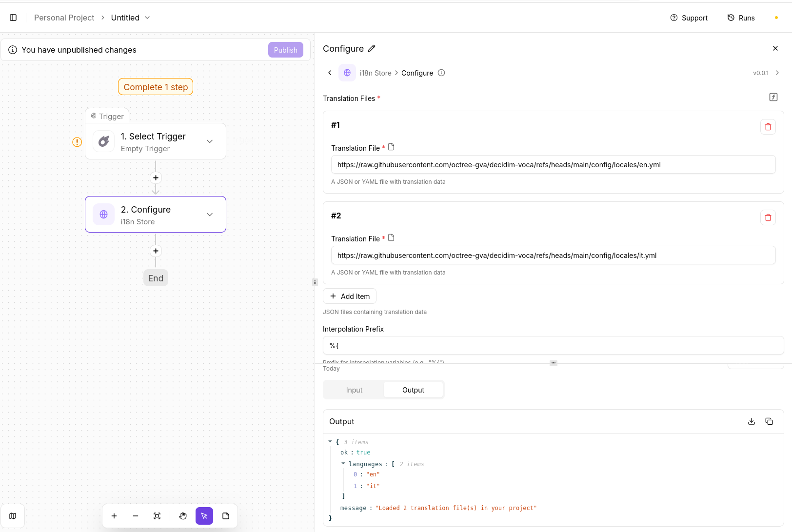This screenshot has width=792, height=532.
Task: Edit the Interpolation Prefix field
Action: [x=554, y=345]
